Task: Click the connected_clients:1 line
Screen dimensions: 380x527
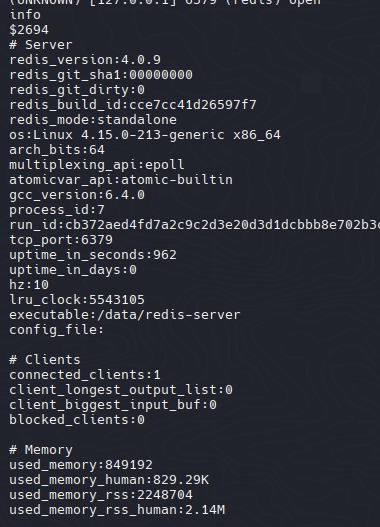Action: 85,375
